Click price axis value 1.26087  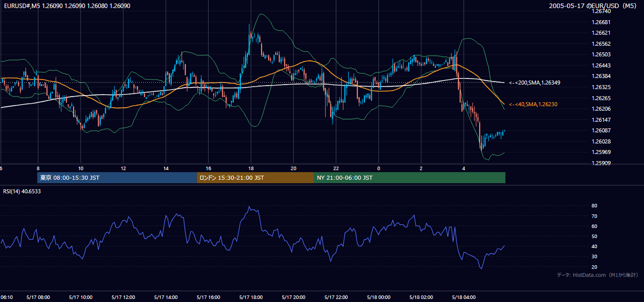coord(602,130)
